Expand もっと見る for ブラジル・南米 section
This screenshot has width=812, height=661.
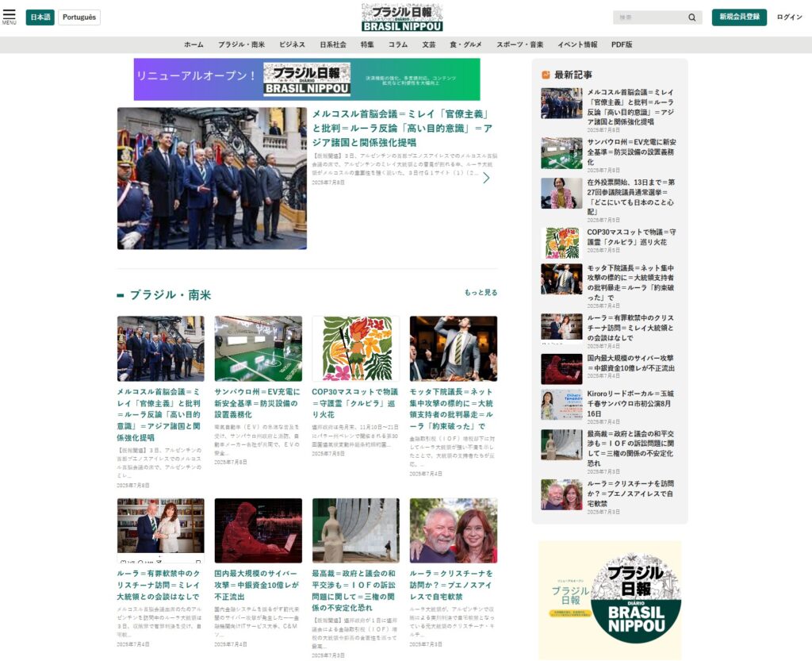point(481,293)
